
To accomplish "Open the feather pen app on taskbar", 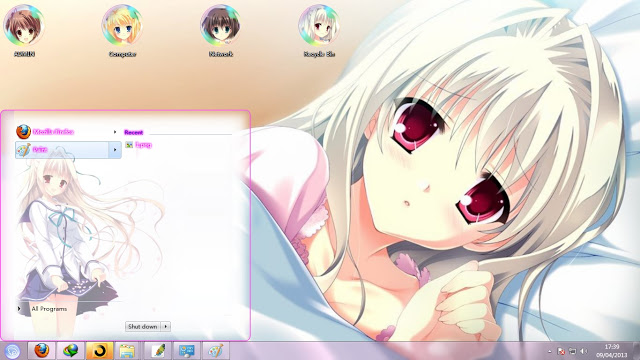I will point(158,351).
